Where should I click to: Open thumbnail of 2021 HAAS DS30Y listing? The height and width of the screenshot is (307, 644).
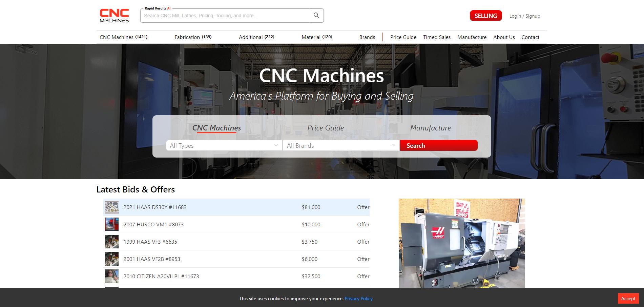click(112, 207)
